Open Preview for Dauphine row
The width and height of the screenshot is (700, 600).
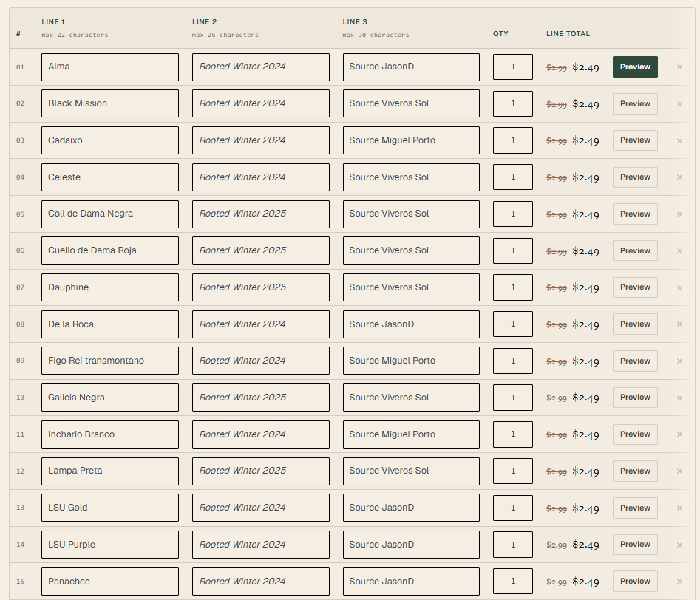pyautogui.click(x=635, y=287)
